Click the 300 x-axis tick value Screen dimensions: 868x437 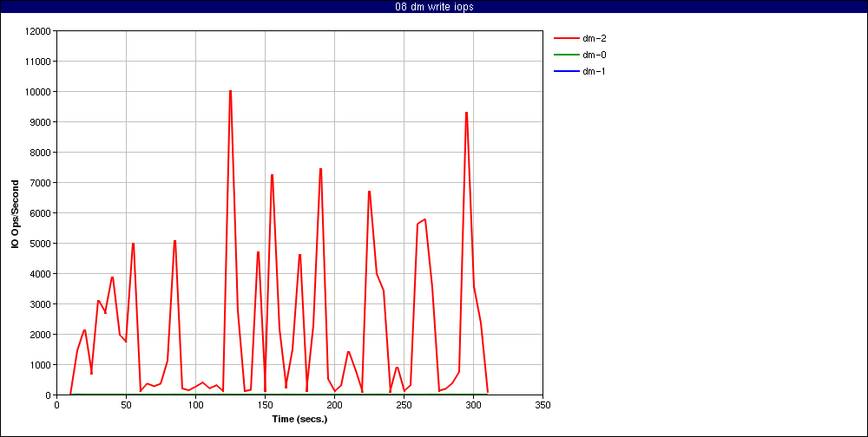click(x=474, y=405)
